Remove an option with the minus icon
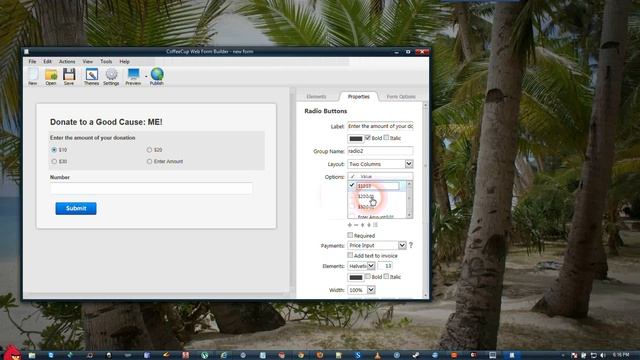 point(356,225)
